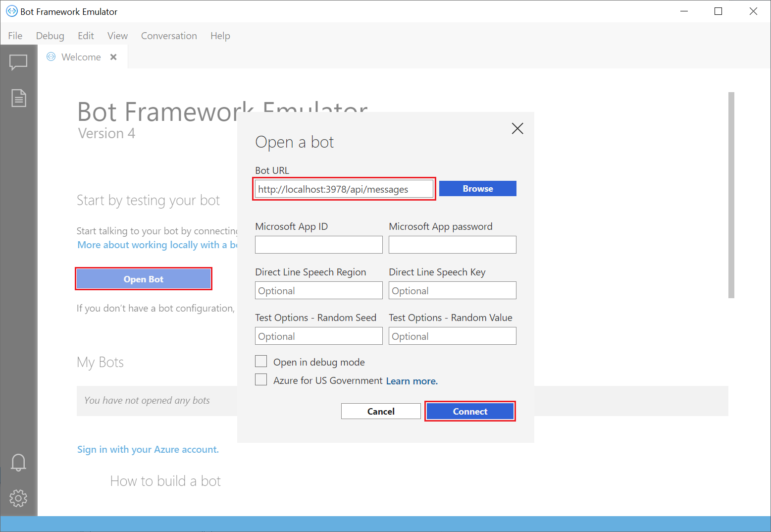Click Connect to open the bot
This screenshot has width=771, height=532.
pyautogui.click(x=469, y=411)
